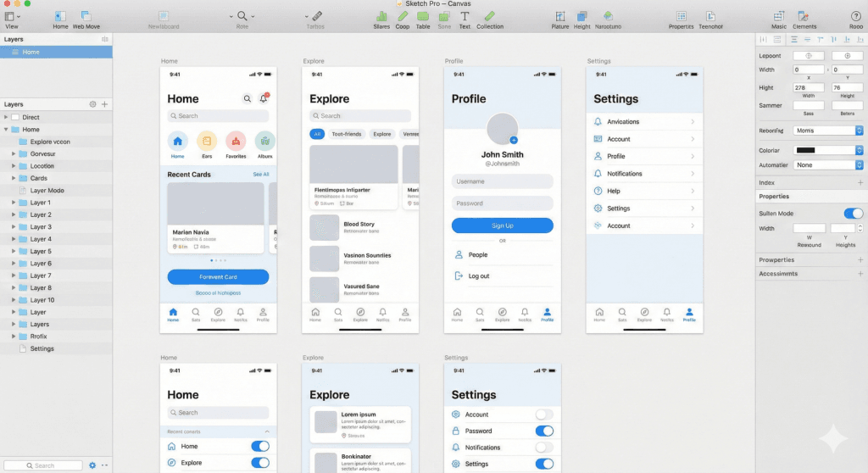
Task: Open the Narootuno toolbar tool
Action: coord(608,16)
